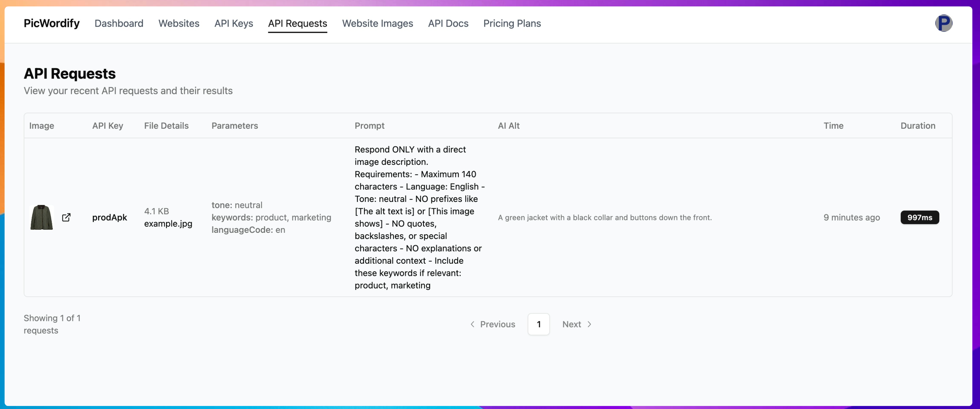Select the API Requests tab

coord(298,23)
